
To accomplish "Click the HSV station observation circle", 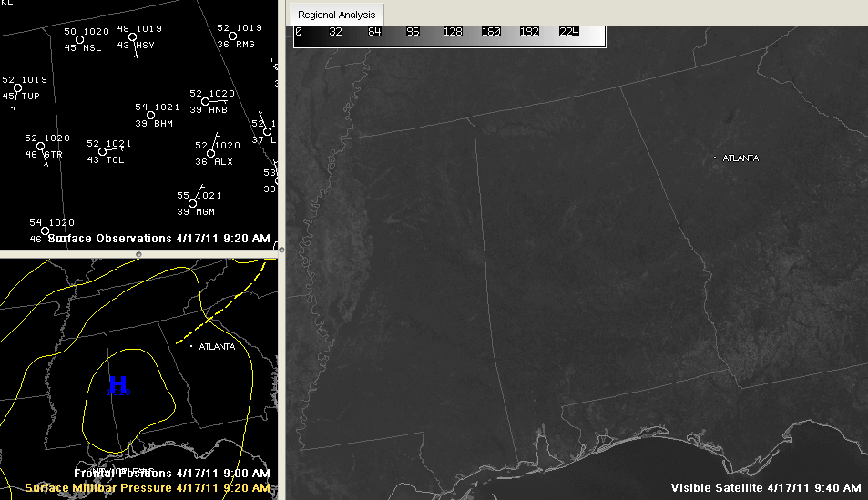I will [132, 37].
